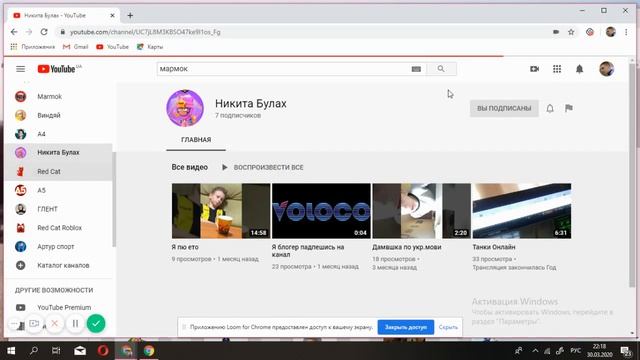Open the Приложения apps bookmark
The image size is (640, 360).
coord(33,47)
